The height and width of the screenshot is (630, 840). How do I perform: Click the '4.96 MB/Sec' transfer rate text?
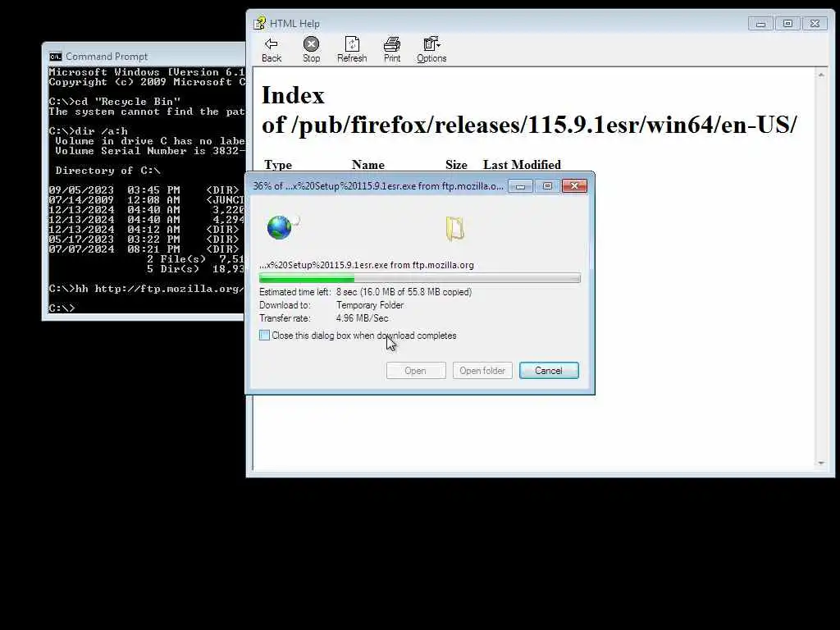[x=362, y=318]
